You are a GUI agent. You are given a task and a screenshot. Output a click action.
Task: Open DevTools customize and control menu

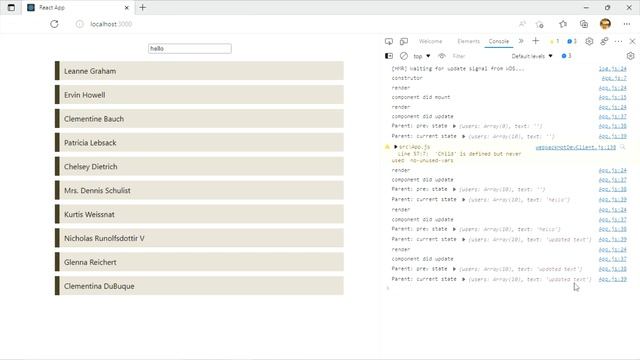618,41
